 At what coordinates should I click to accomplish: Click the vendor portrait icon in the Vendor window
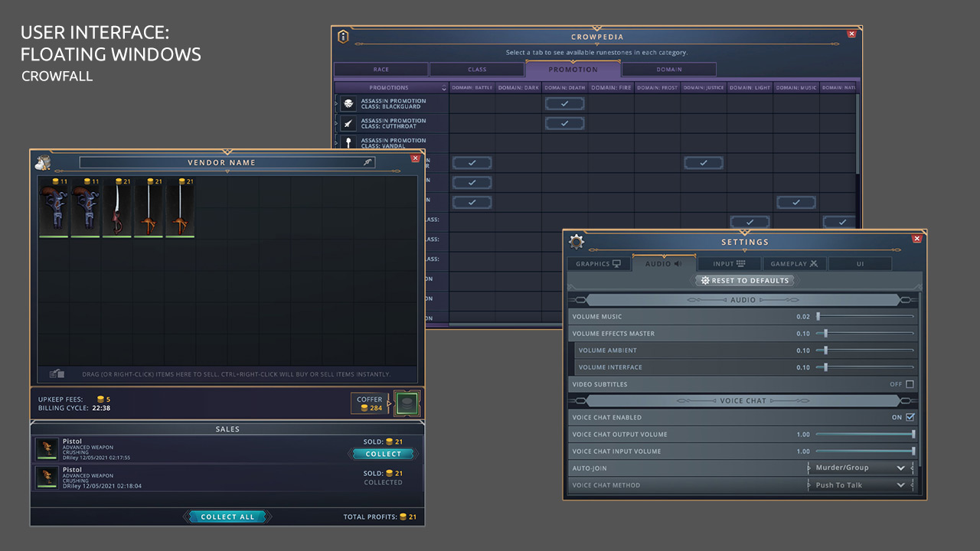[x=43, y=162]
